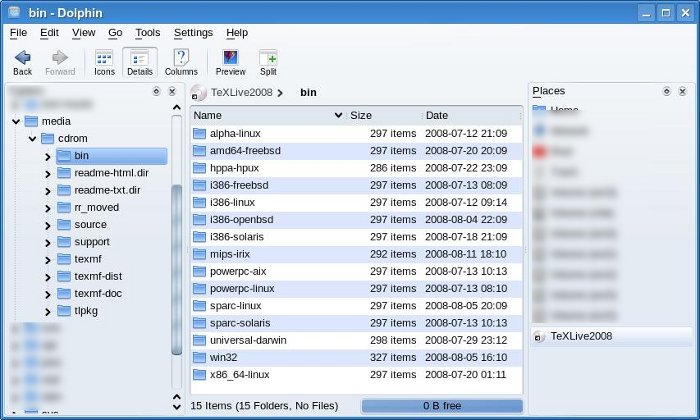
Task: Click the disc icon in location bar
Action: point(198,93)
